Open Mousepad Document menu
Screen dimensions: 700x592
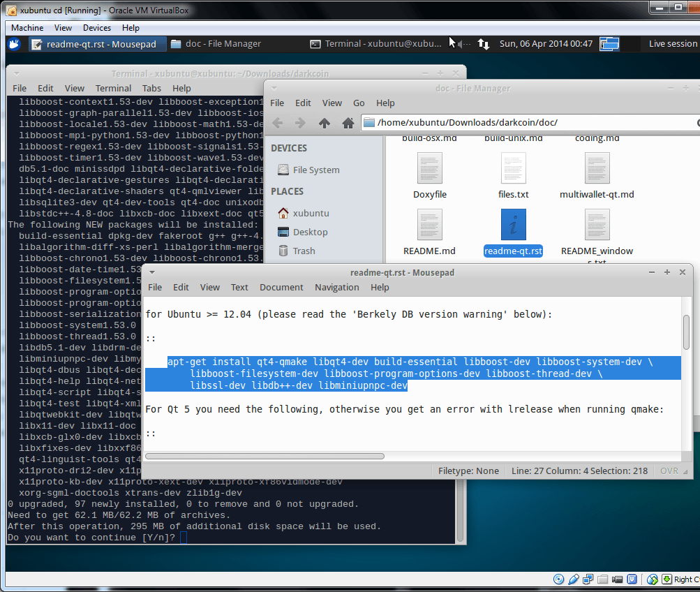click(x=281, y=288)
